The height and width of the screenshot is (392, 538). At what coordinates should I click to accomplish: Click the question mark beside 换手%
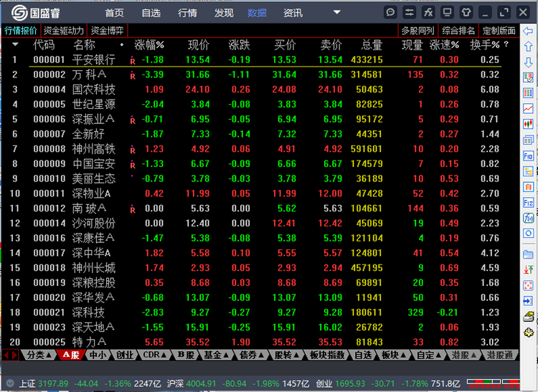click(x=506, y=44)
